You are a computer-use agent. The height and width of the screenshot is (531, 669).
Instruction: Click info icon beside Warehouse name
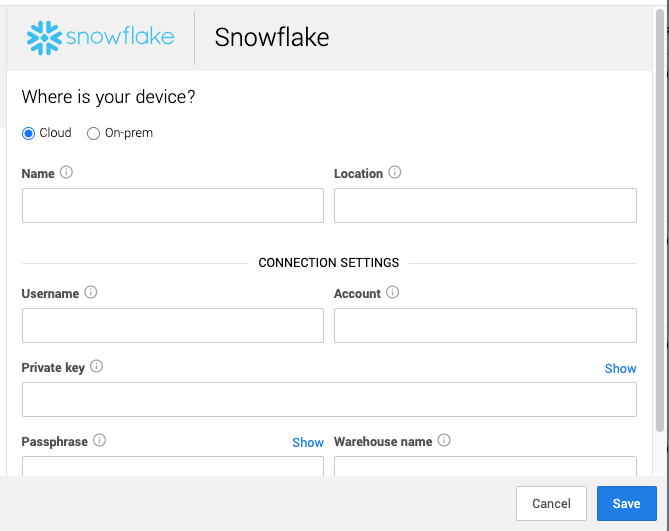click(444, 440)
